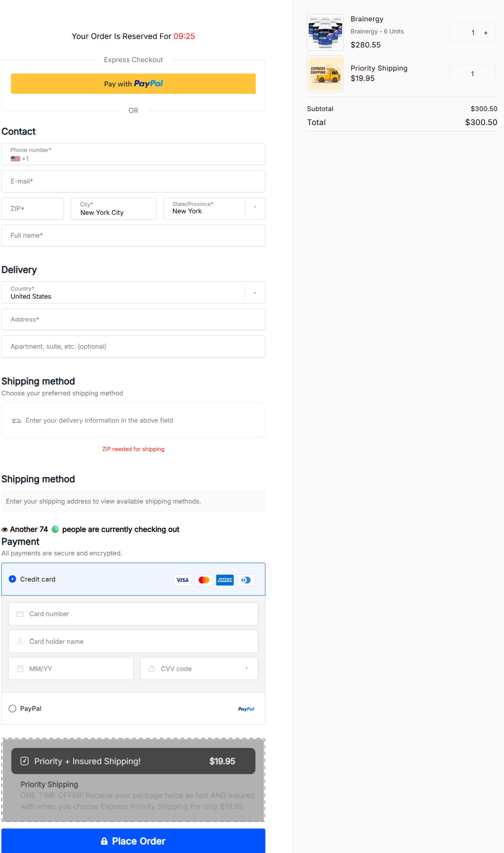The height and width of the screenshot is (853, 504).
Task: Click the 'Brainergy - 6 Units' variant text
Action: tap(377, 32)
